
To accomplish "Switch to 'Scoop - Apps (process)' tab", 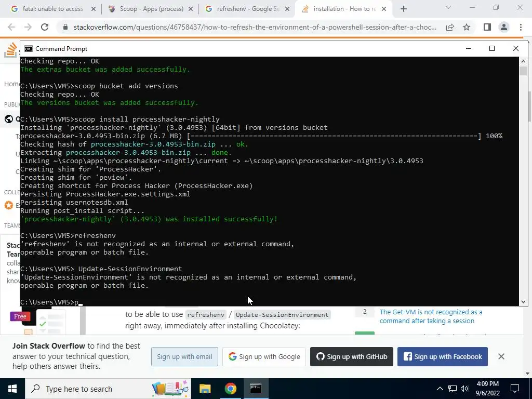I will (151, 9).
